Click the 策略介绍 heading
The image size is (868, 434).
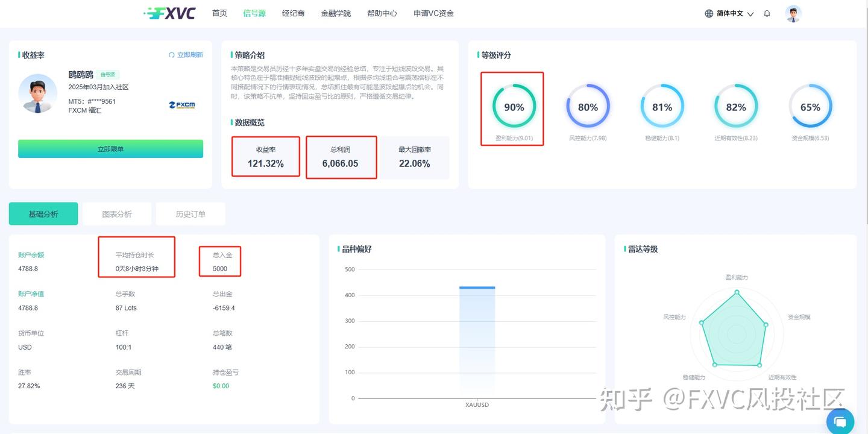click(250, 55)
